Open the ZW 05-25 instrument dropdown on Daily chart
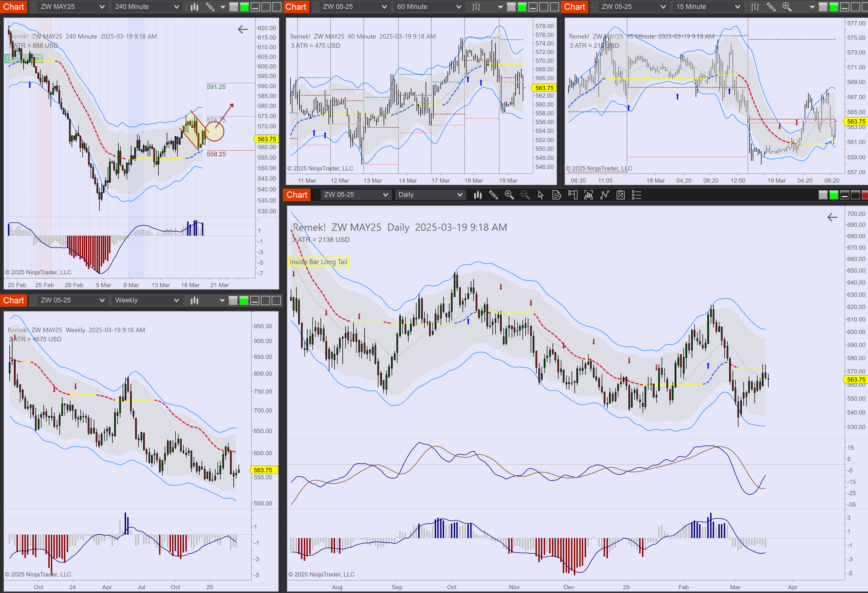This screenshot has width=868, height=593. tap(355, 195)
